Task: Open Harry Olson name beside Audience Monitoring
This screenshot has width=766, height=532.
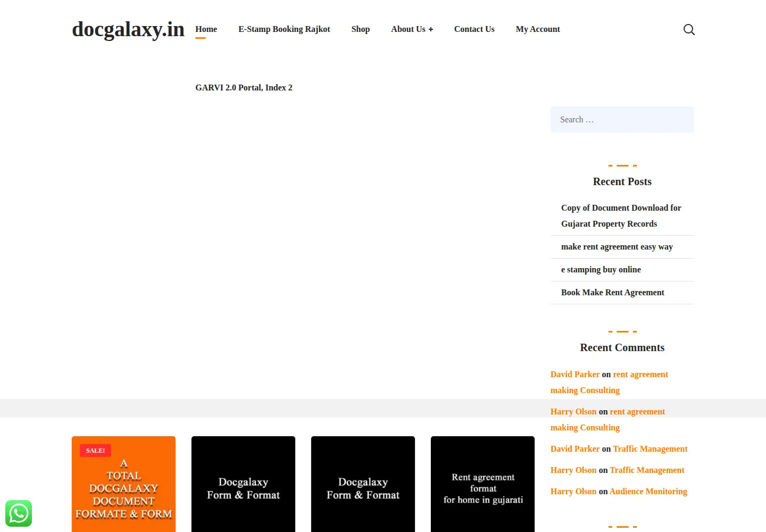Action: tap(573, 492)
